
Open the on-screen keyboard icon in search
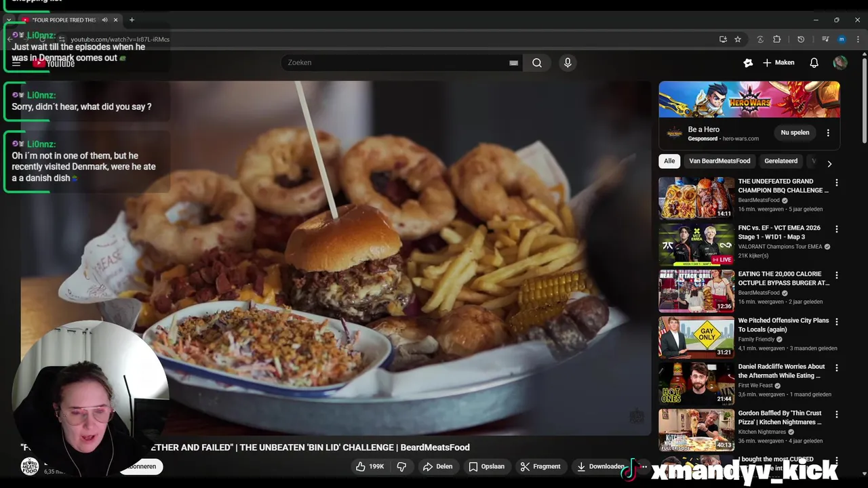tap(513, 62)
